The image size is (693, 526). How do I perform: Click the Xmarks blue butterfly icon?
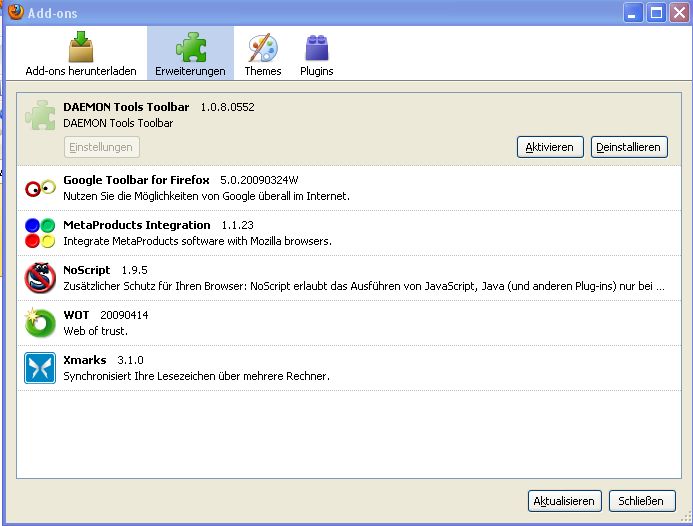40,368
